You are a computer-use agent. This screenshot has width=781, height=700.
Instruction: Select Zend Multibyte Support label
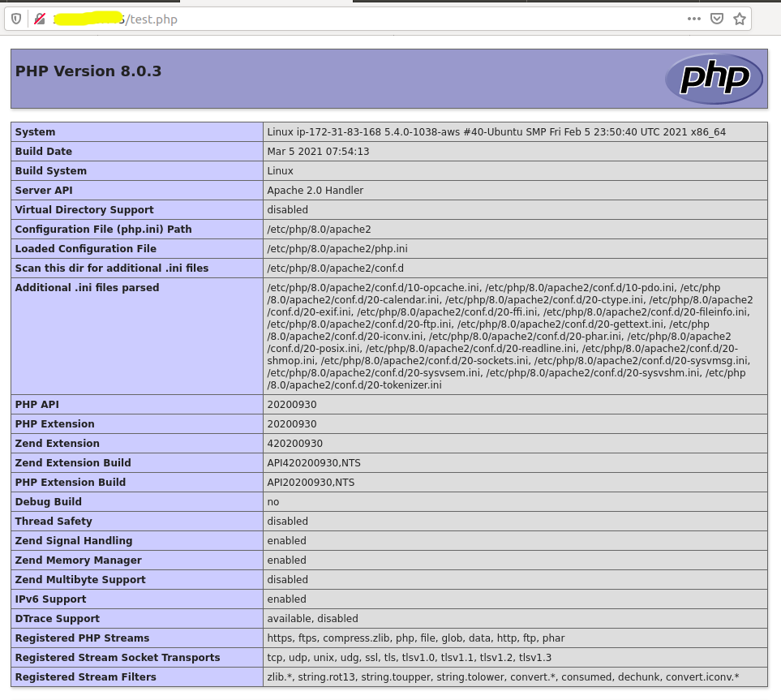80,579
